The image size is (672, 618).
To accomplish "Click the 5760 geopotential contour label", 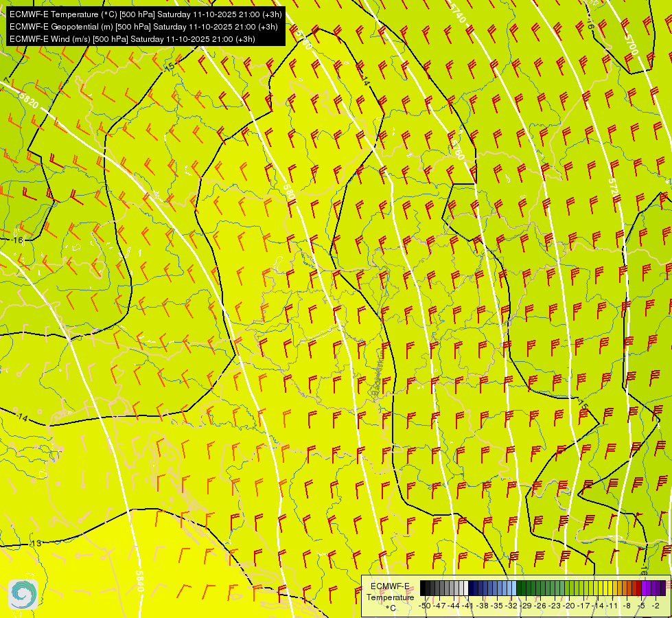I will click(x=458, y=150).
